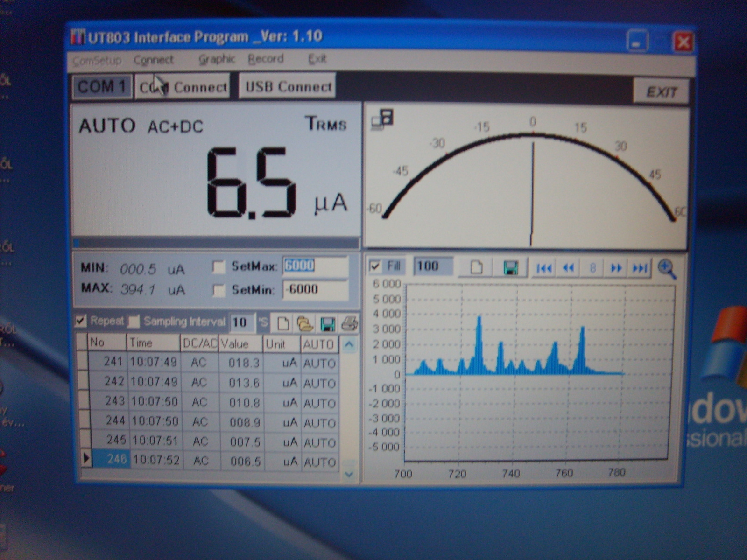Click the graph points field showing 100
Image resolution: width=747 pixels, height=560 pixels.
click(433, 266)
